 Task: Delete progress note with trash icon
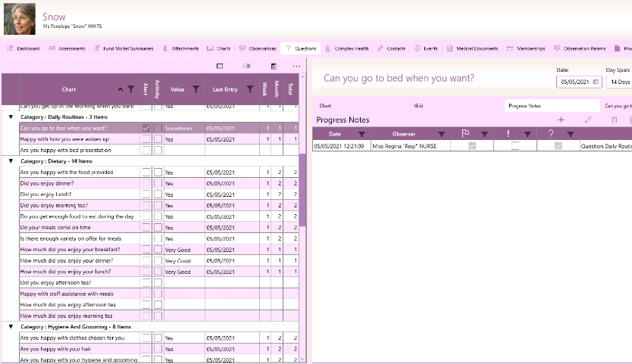pyautogui.click(x=615, y=120)
